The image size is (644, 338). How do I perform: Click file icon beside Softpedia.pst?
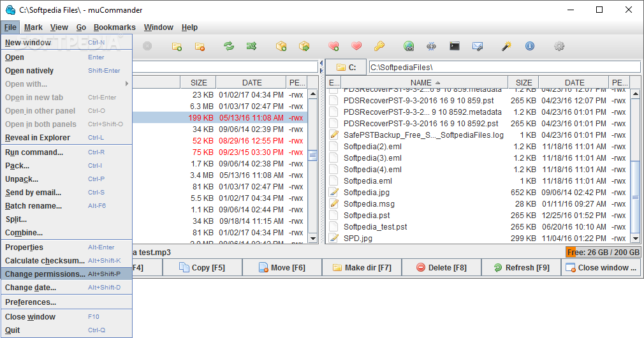click(x=334, y=215)
